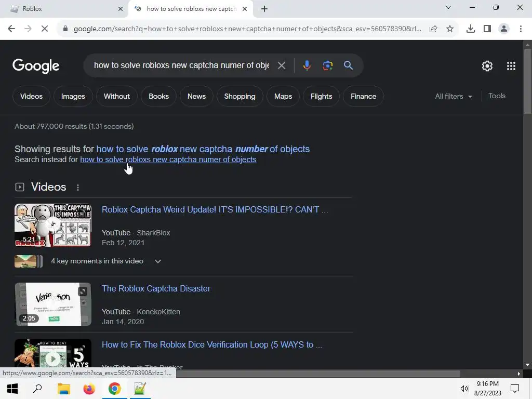Open Roblox Captcha Weird Update video link
532x399 pixels.
pyautogui.click(x=215, y=210)
